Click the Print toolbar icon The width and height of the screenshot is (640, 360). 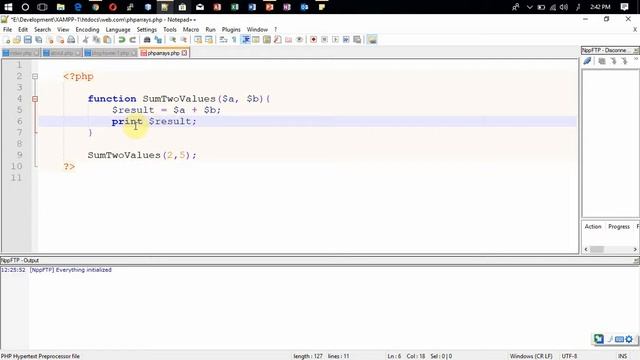click(71, 40)
